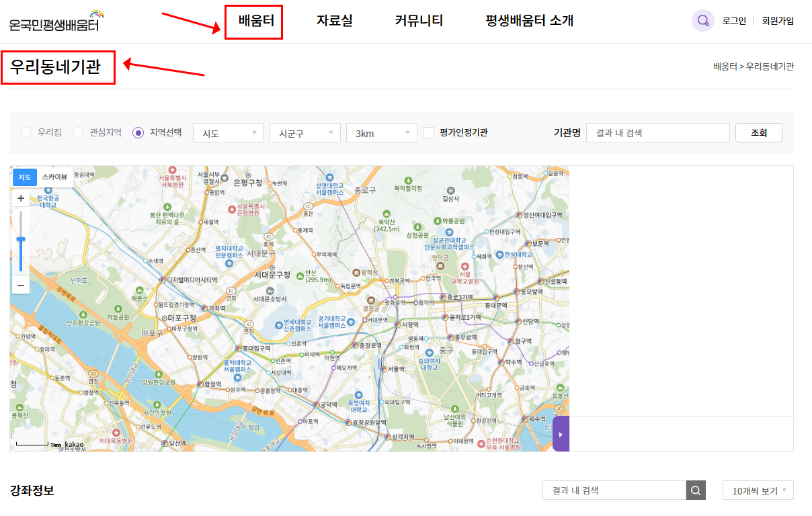Focus the 강좌정보 결과 내 검색 field
The image size is (812, 516).
pos(614,490)
